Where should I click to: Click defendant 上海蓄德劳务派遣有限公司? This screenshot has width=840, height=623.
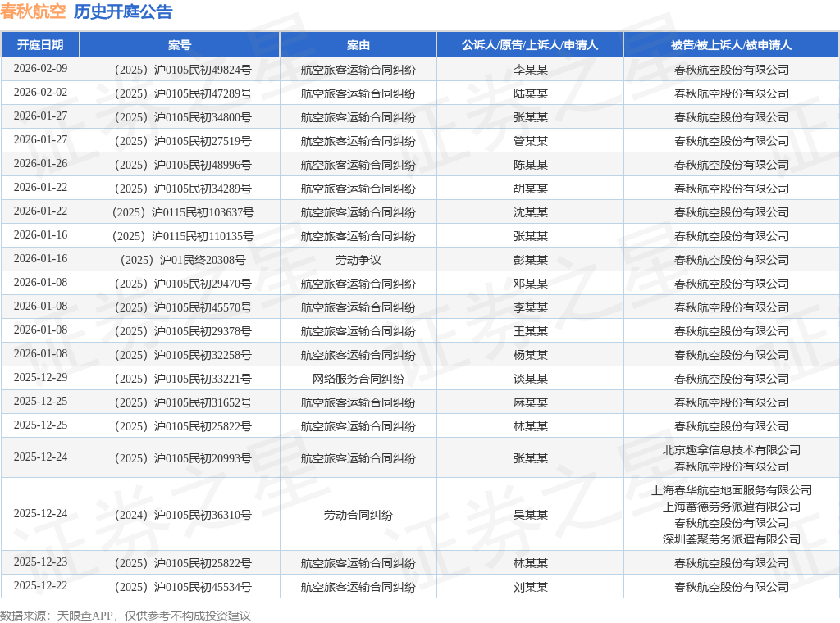pos(731,507)
